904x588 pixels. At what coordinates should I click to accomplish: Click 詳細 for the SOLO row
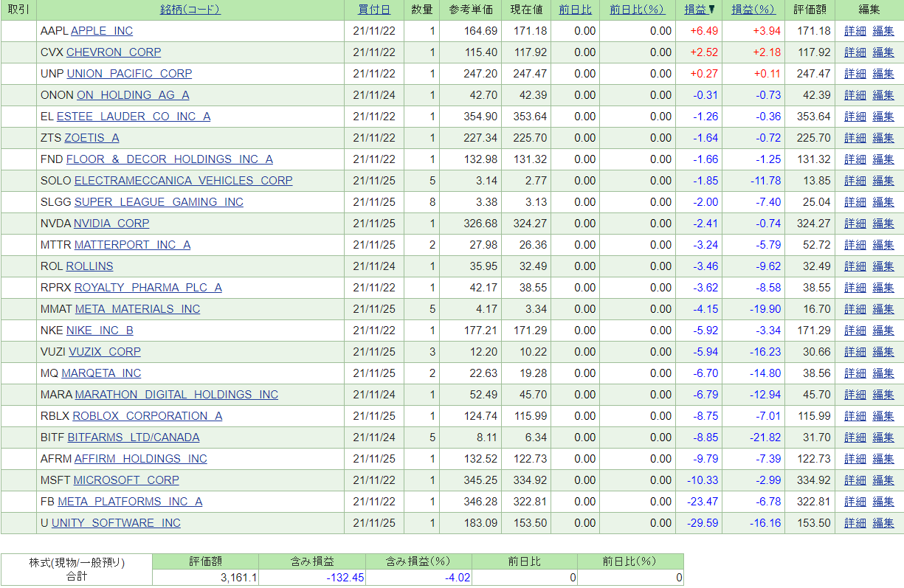coord(855,181)
